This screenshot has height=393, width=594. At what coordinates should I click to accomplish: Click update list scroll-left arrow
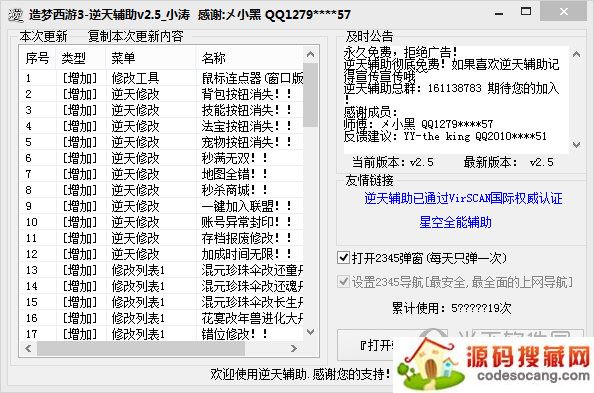click(28, 348)
